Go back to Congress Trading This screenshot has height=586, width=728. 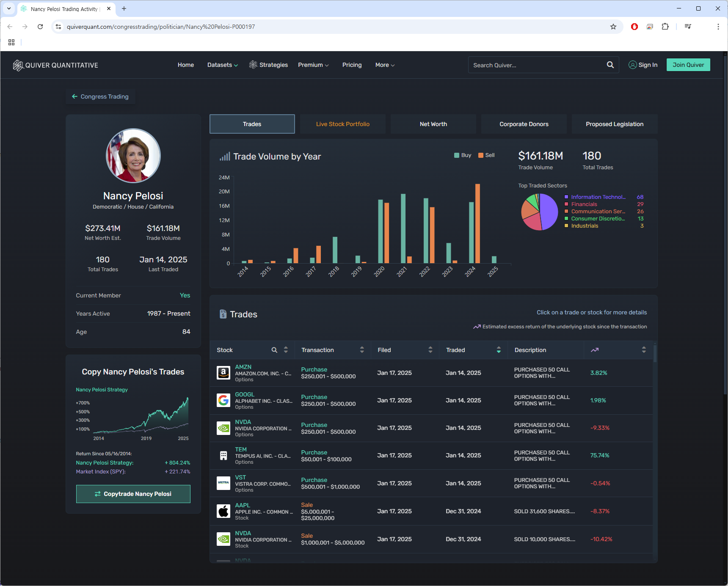point(100,96)
